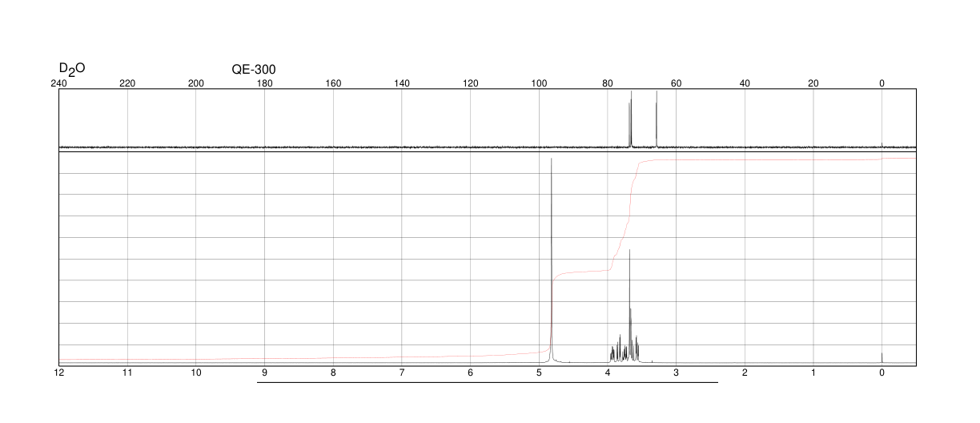Click the TMS reference peak at 0 ppm
The width and height of the screenshot is (980, 423).
[x=882, y=357]
